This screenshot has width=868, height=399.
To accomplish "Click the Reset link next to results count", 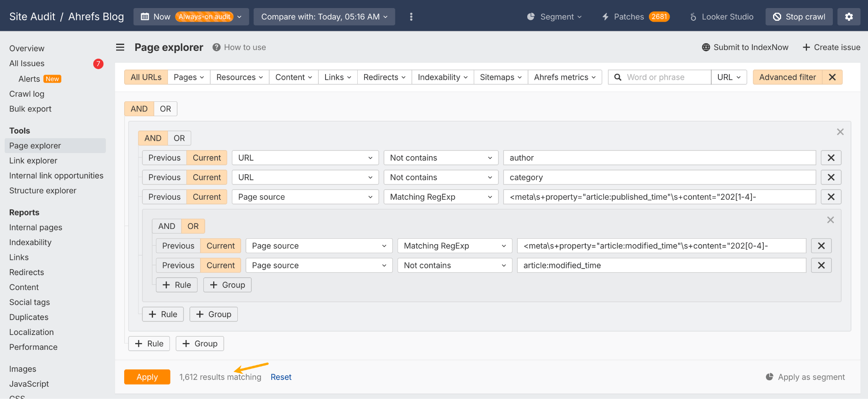I will click(281, 377).
